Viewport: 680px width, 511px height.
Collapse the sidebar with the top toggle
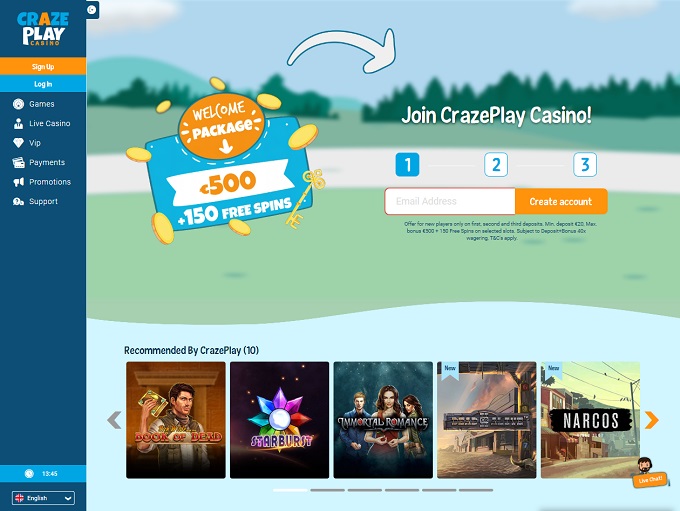[92, 10]
